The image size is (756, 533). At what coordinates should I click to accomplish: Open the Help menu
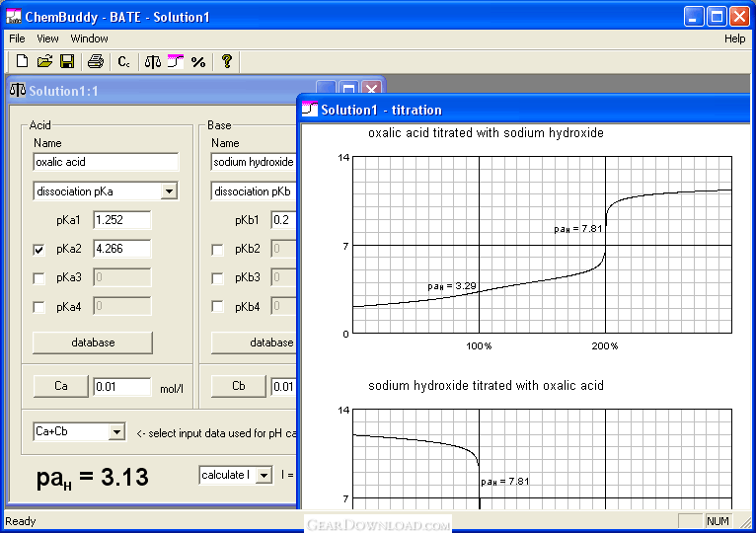(x=735, y=38)
